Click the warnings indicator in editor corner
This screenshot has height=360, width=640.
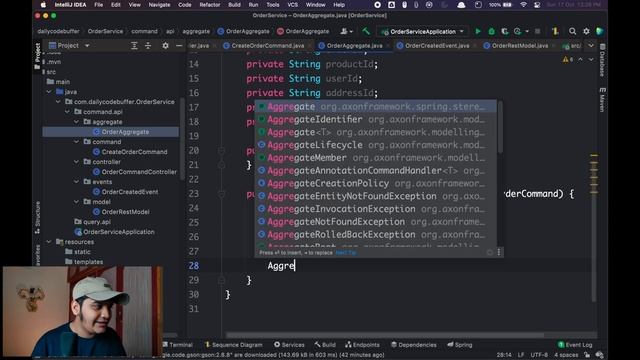tap(568, 60)
